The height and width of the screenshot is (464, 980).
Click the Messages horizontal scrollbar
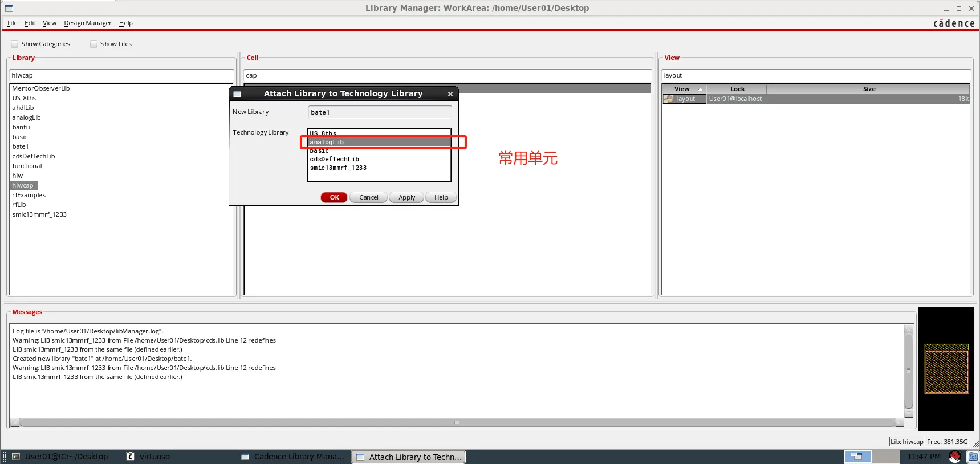(x=456, y=422)
